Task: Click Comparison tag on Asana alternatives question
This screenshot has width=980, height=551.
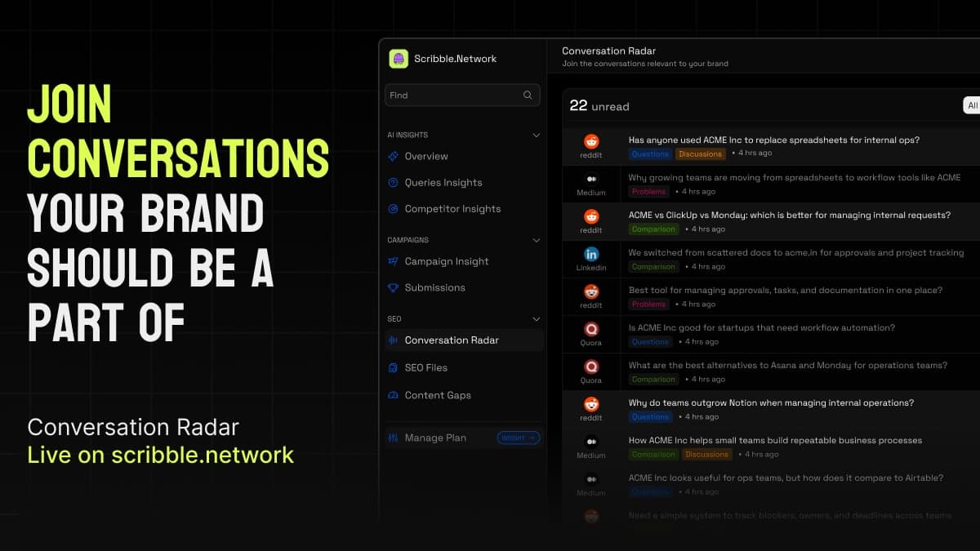Action: [653, 379]
